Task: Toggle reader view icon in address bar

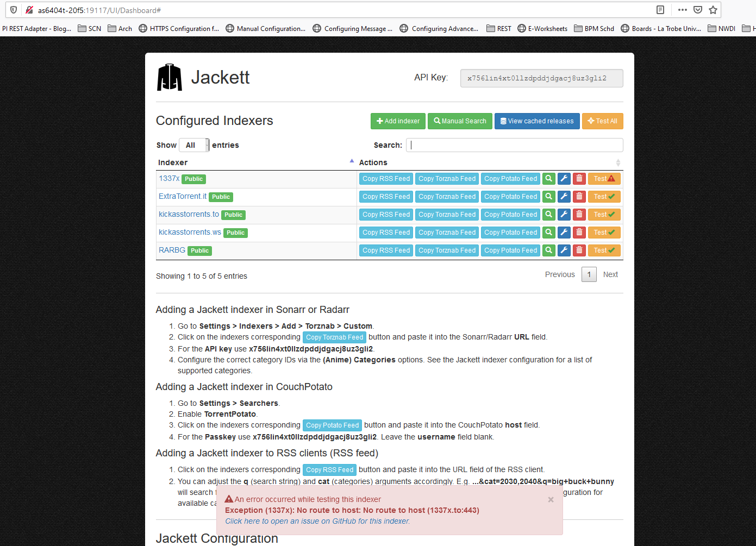Action: [660, 10]
